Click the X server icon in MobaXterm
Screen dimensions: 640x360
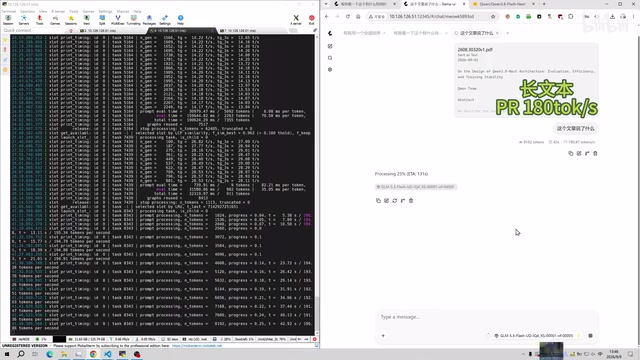click(296, 20)
